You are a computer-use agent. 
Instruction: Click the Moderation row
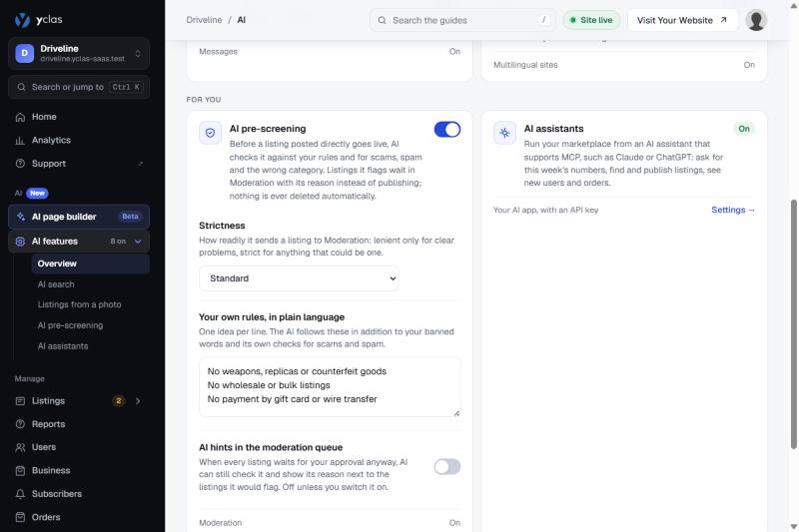(x=330, y=523)
